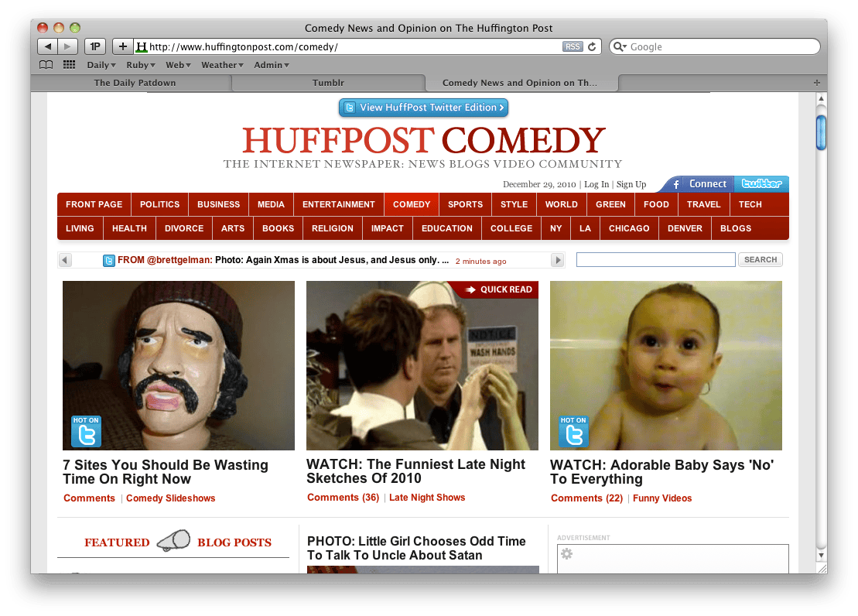Open the Daily bookmarks dropdown
Screen dimensions: 858x616
(101, 64)
